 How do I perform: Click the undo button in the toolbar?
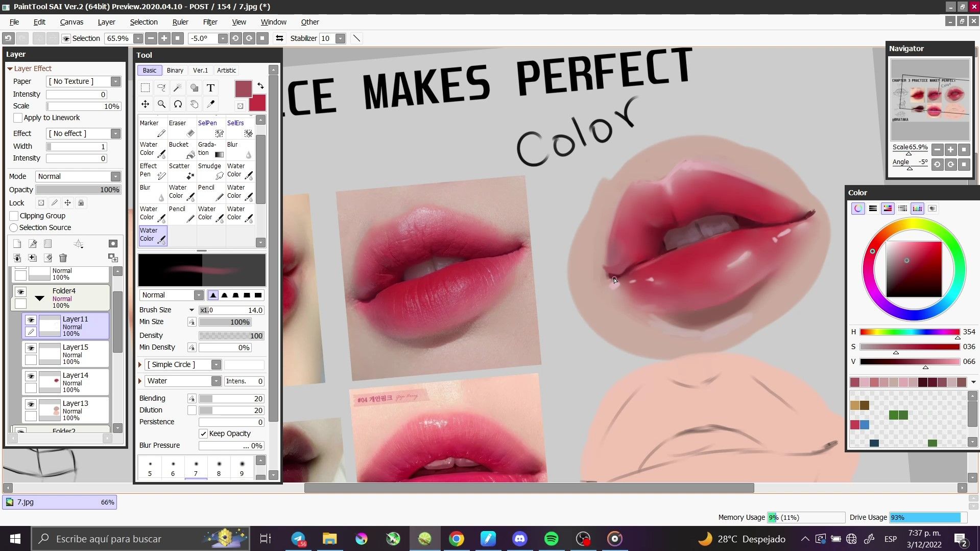coord(8,38)
